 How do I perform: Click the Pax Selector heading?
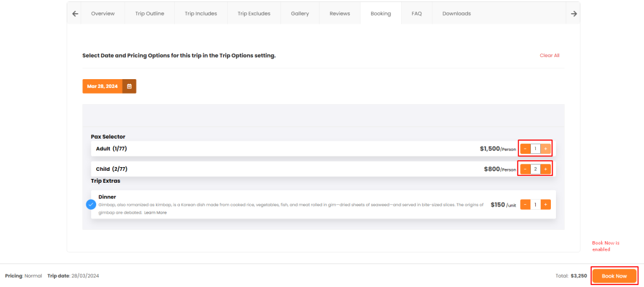[x=108, y=136]
